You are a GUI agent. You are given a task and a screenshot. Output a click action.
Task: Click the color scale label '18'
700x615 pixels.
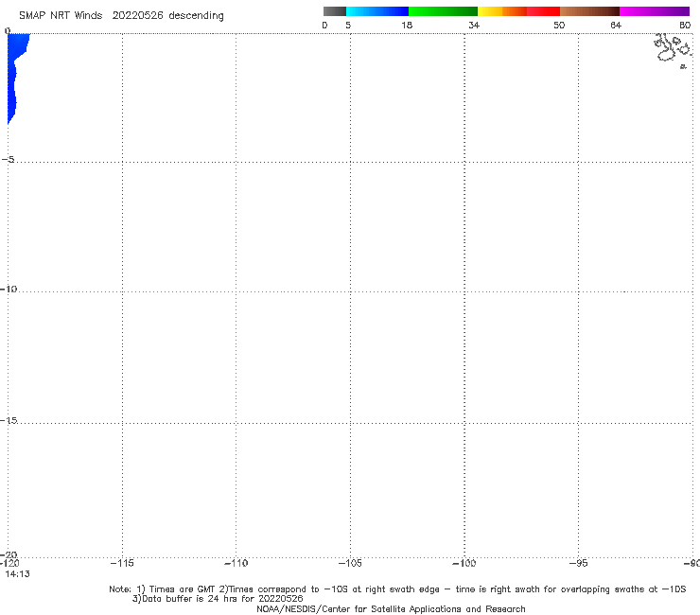[x=407, y=25]
